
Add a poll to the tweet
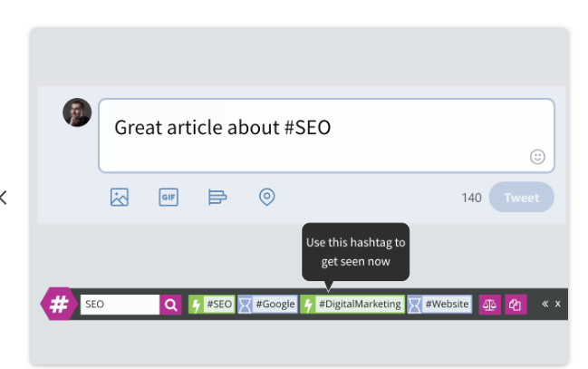point(217,197)
